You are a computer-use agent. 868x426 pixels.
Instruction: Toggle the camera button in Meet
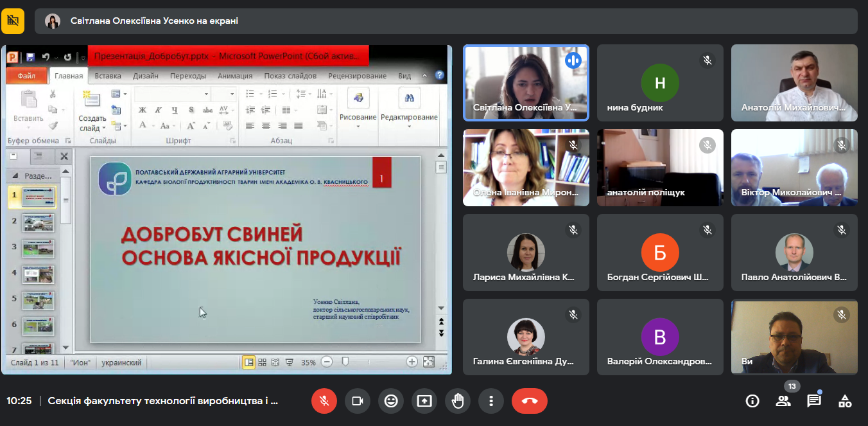[358, 401]
